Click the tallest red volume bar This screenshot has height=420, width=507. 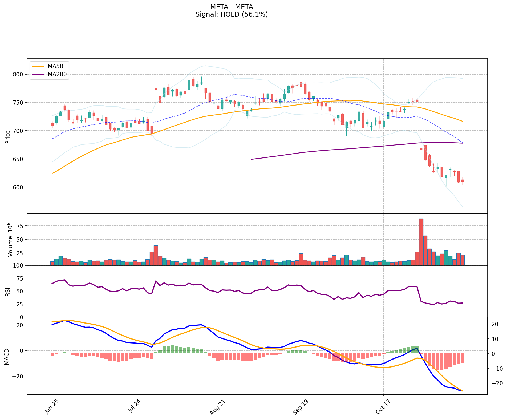[x=421, y=242]
